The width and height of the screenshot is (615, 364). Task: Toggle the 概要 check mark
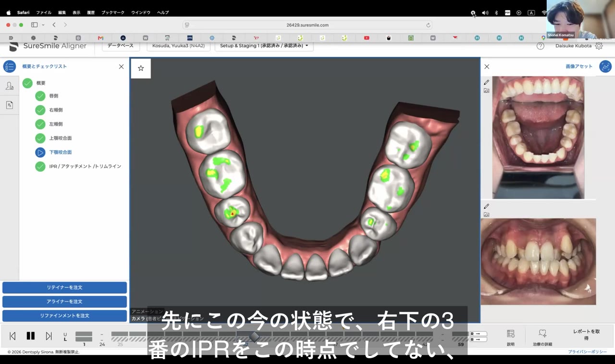[x=27, y=83]
